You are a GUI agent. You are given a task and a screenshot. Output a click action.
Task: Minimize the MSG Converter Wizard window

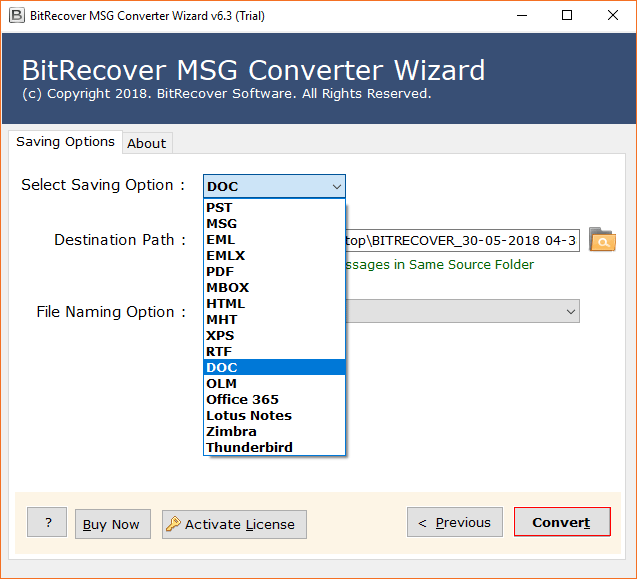pyautogui.click(x=522, y=15)
